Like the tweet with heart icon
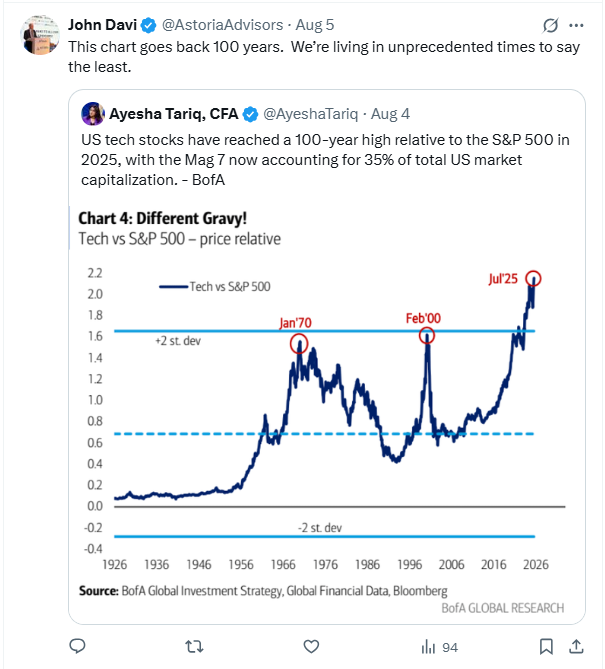Image resolution: width=605 pixels, height=669 pixels. click(311, 647)
